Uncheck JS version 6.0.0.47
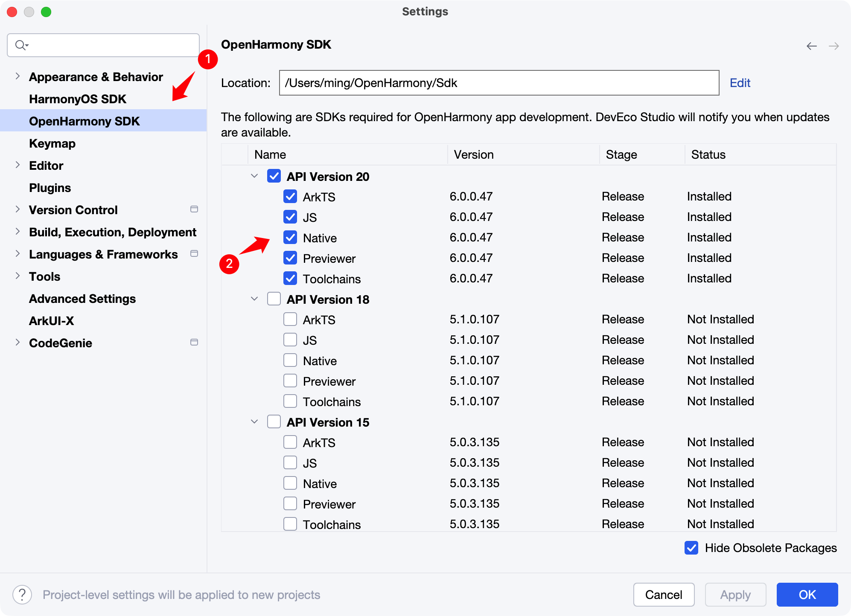This screenshot has width=851, height=616. click(x=290, y=217)
